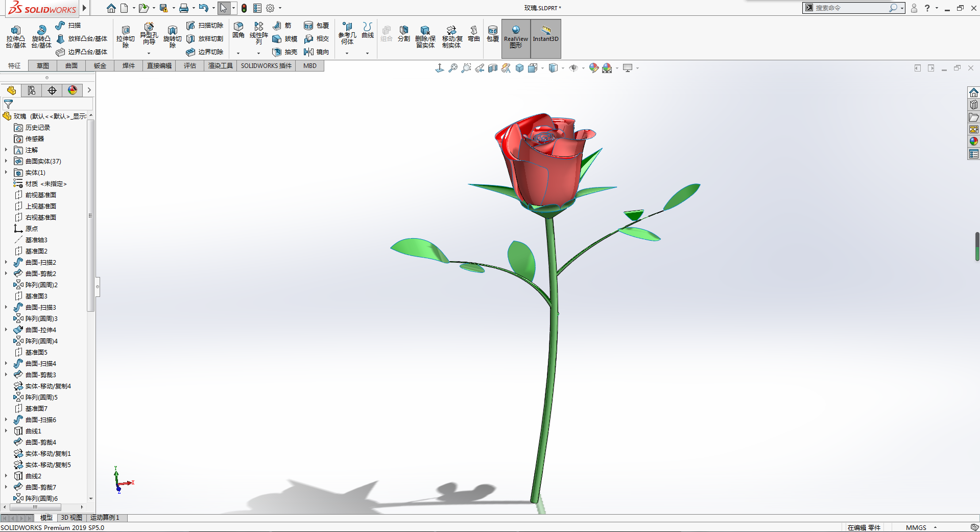Image resolution: width=980 pixels, height=532 pixels.
Task: Click the Revolved Cut (旋转切除) tool
Action: (x=172, y=37)
